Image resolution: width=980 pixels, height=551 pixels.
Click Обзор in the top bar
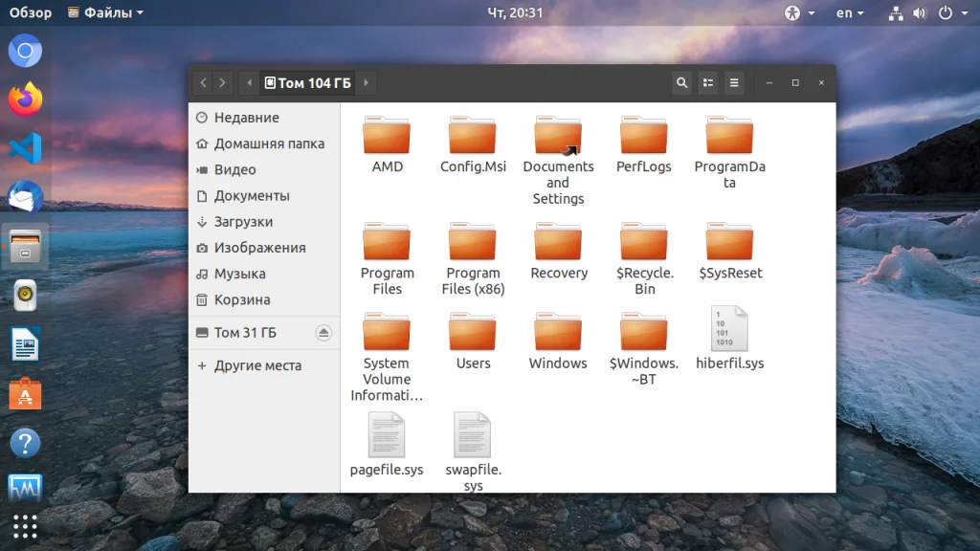(x=31, y=13)
